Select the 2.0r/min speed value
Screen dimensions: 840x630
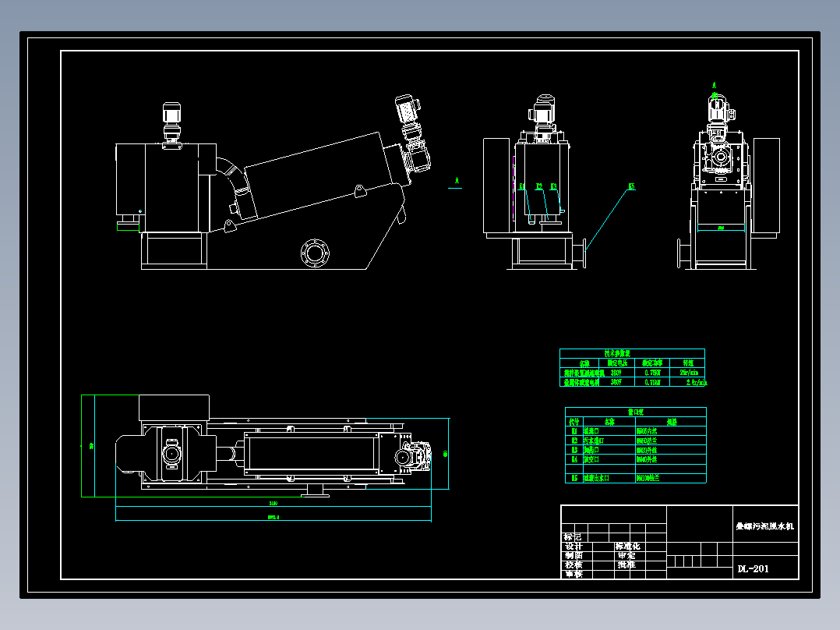coord(697,382)
